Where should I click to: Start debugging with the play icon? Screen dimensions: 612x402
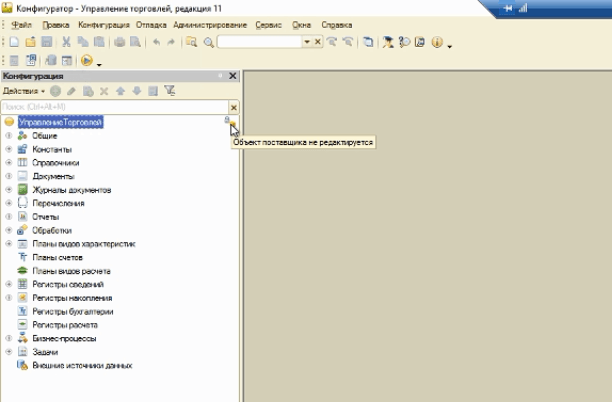(x=87, y=60)
